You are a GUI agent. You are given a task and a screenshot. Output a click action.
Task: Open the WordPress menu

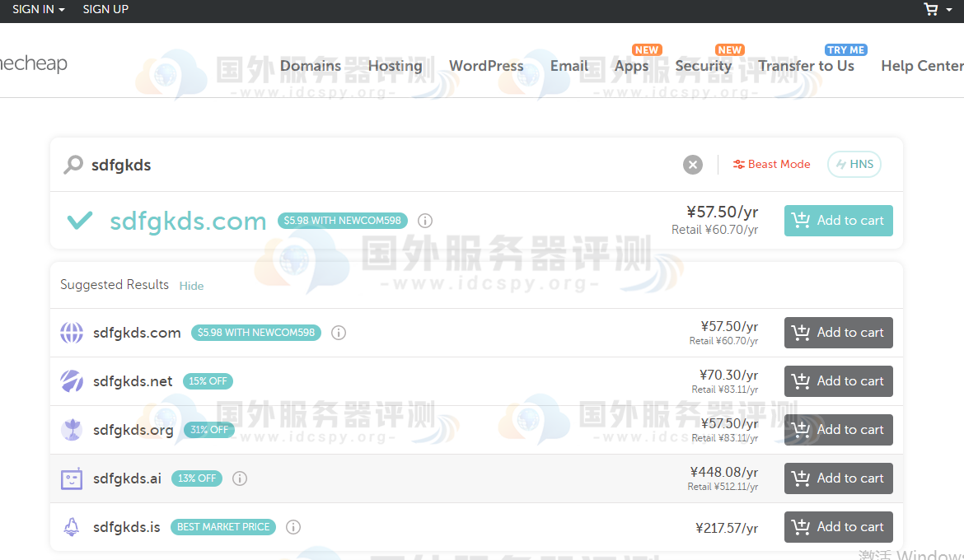(486, 66)
